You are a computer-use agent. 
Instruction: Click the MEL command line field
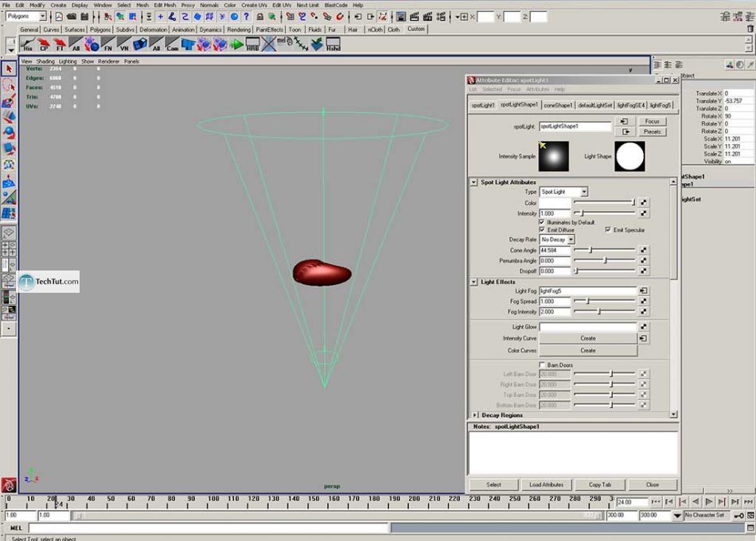pyautogui.click(x=208, y=528)
